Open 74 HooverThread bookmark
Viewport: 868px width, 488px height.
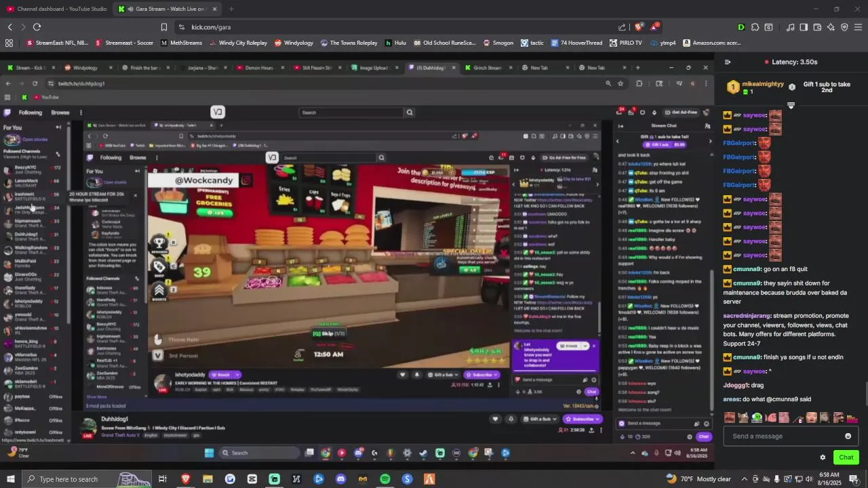coord(576,43)
